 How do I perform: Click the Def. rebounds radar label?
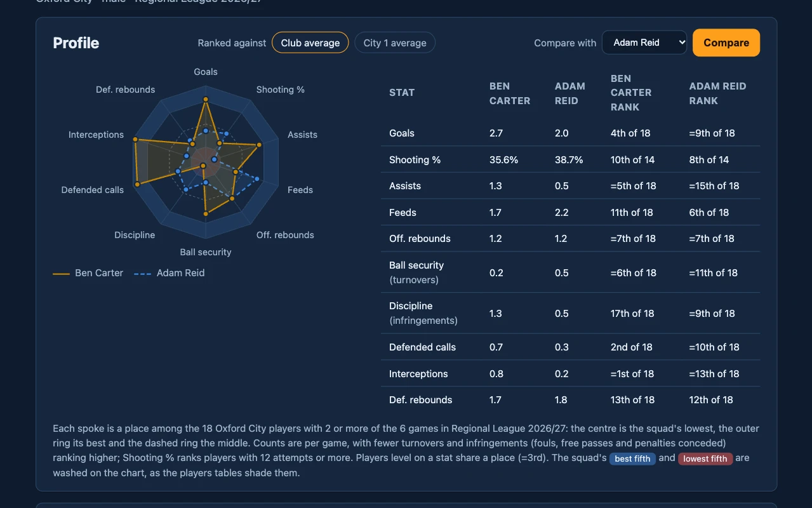coord(126,90)
